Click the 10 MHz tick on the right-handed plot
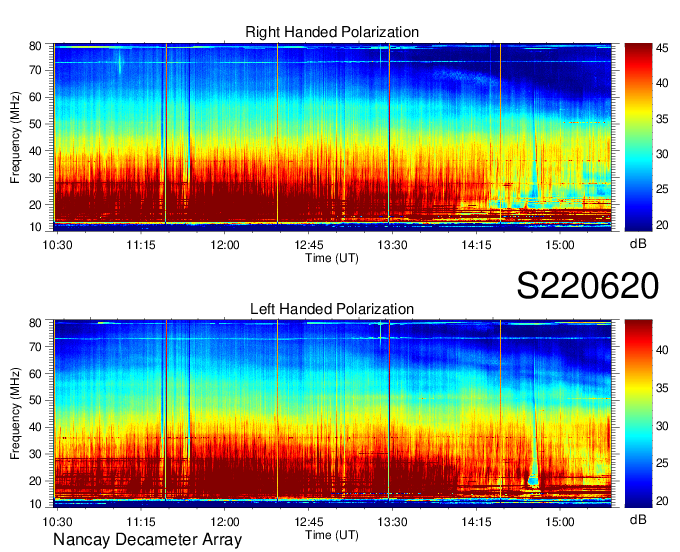The height and width of the screenshot is (552, 680). click(35, 227)
